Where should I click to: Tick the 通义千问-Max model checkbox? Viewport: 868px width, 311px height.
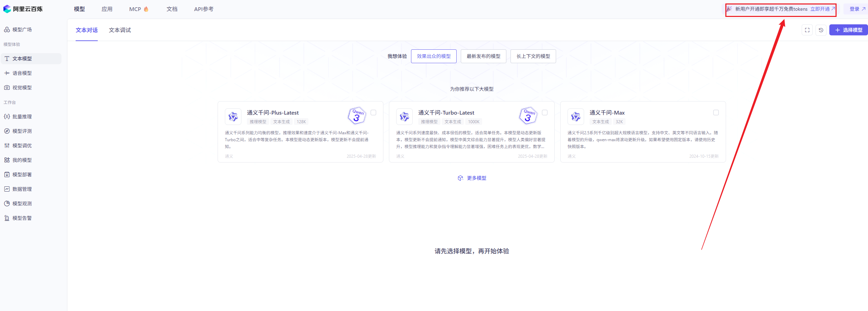click(716, 113)
